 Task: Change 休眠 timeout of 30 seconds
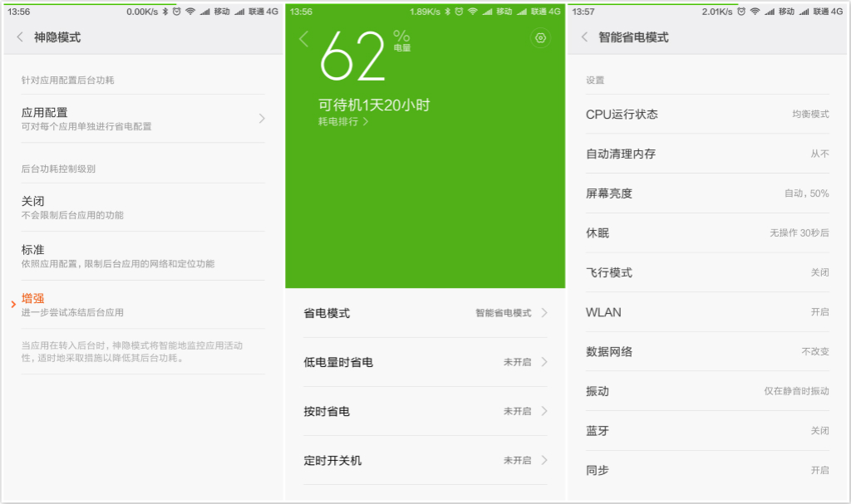pos(709,233)
